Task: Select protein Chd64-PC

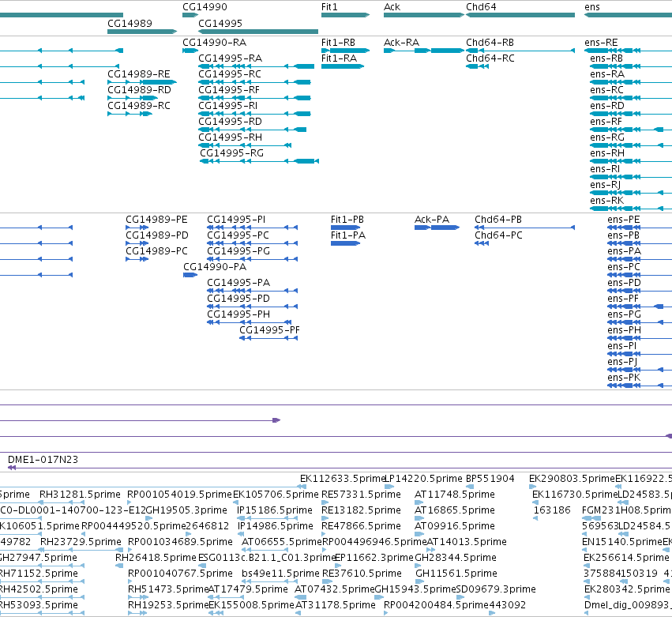Action: [x=482, y=243]
